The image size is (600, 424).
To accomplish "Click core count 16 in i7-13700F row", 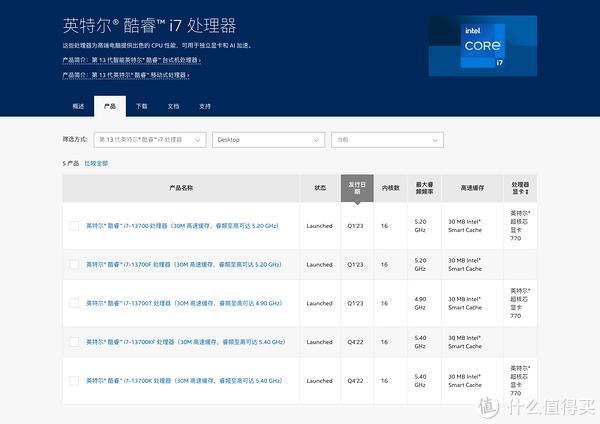I will click(385, 264).
